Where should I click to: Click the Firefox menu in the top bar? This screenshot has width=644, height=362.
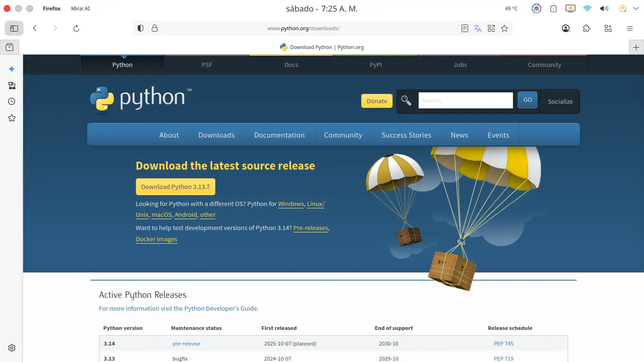pos(51,8)
